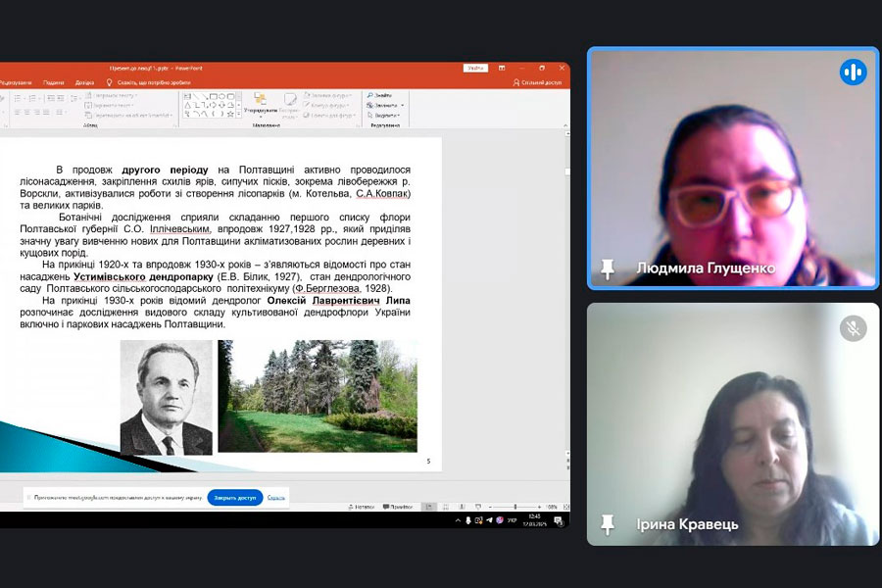This screenshot has width=882, height=588.
Task: Align paragraph text left
Action: coord(18,112)
